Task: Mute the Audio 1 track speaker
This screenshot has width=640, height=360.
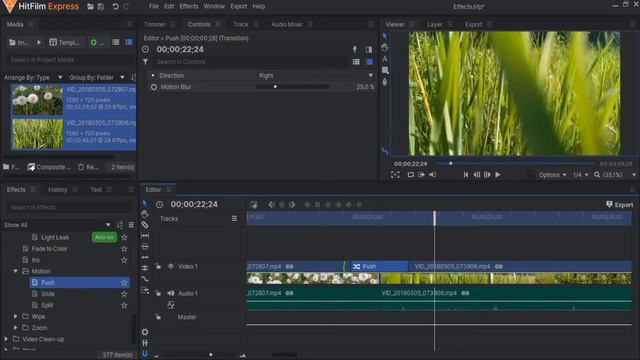Action: click(171, 293)
